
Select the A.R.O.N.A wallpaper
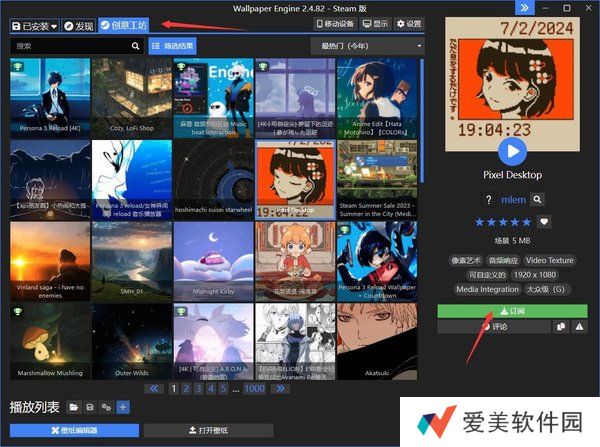click(214, 342)
